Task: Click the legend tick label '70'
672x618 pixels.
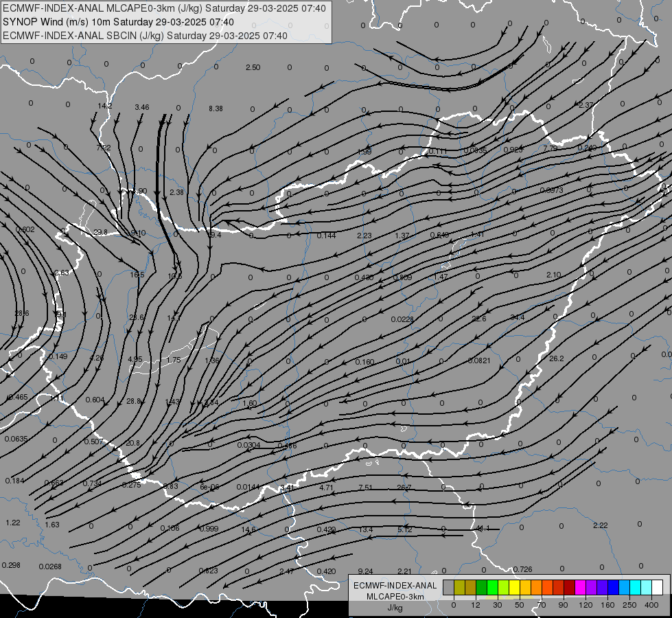Action: coord(542,605)
